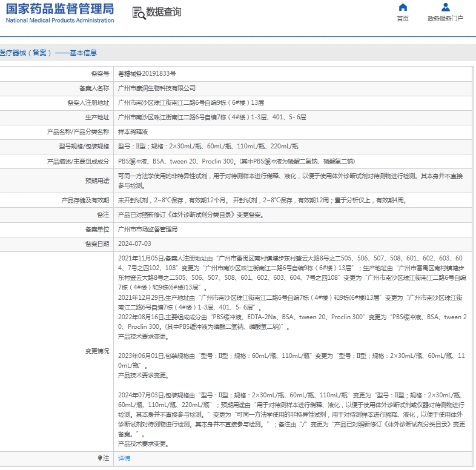Select the 2021年12月29日 change entry
The image size is (476, 470).
(290, 302)
